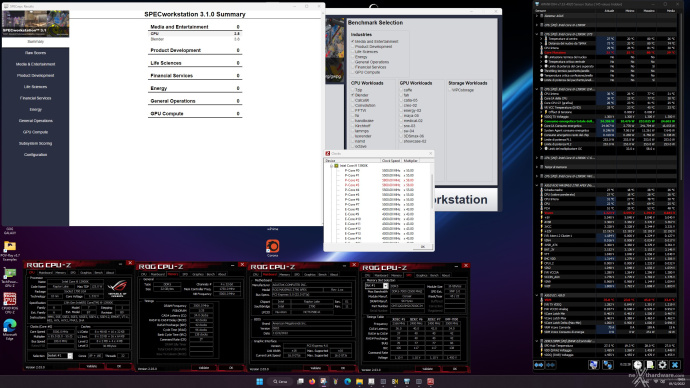Click 'Product Development' row in SPECworkstation summary
Image resolution: width=690 pixels, height=388 pixels.
click(195, 50)
